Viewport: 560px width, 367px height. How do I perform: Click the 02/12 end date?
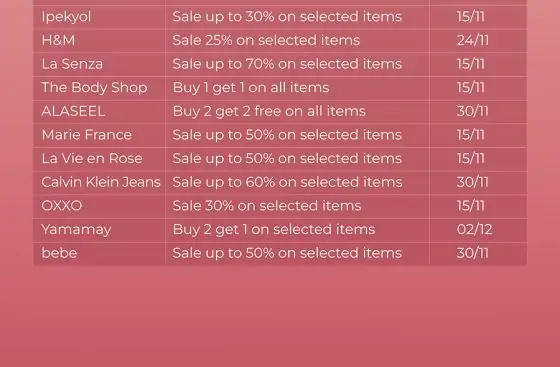(474, 230)
